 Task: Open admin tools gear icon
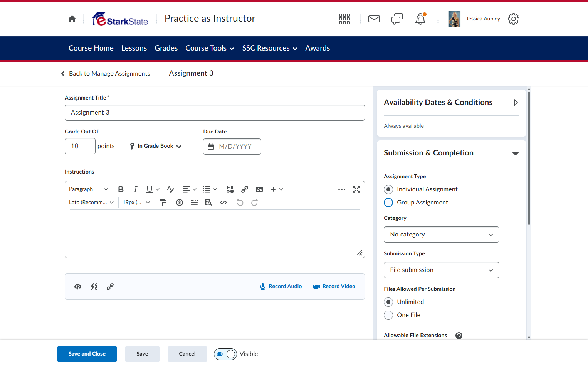[514, 19]
